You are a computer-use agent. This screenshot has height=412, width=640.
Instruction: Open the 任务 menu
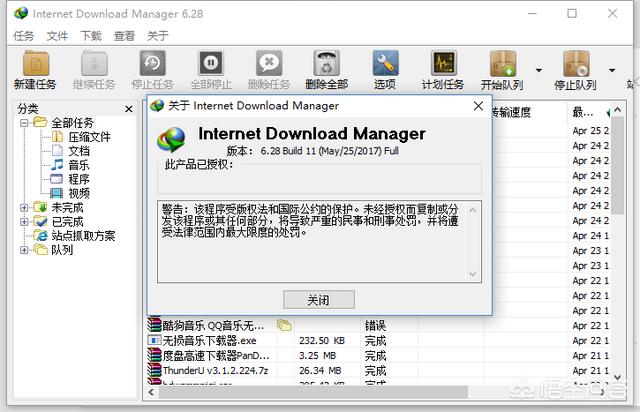coord(23,36)
